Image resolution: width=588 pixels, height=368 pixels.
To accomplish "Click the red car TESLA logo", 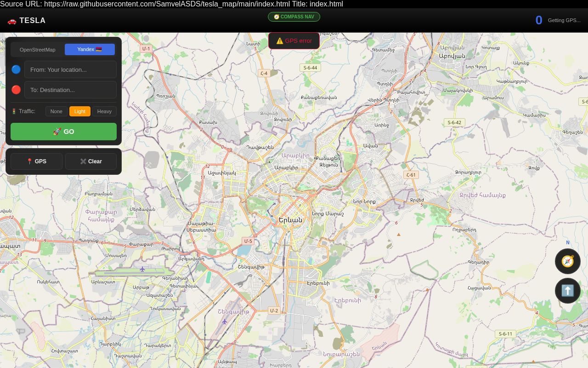I will pos(26,20).
